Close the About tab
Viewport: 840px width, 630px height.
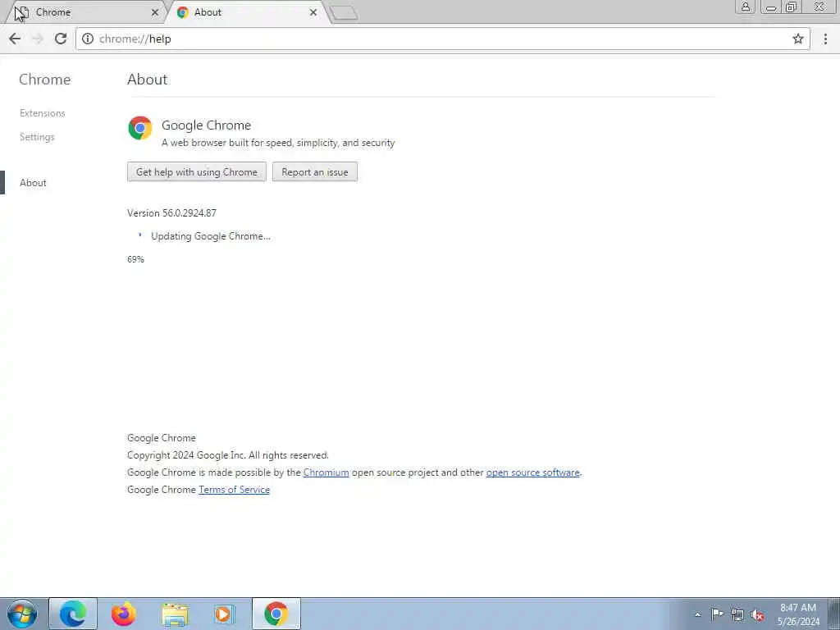pyautogui.click(x=313, y=12)
